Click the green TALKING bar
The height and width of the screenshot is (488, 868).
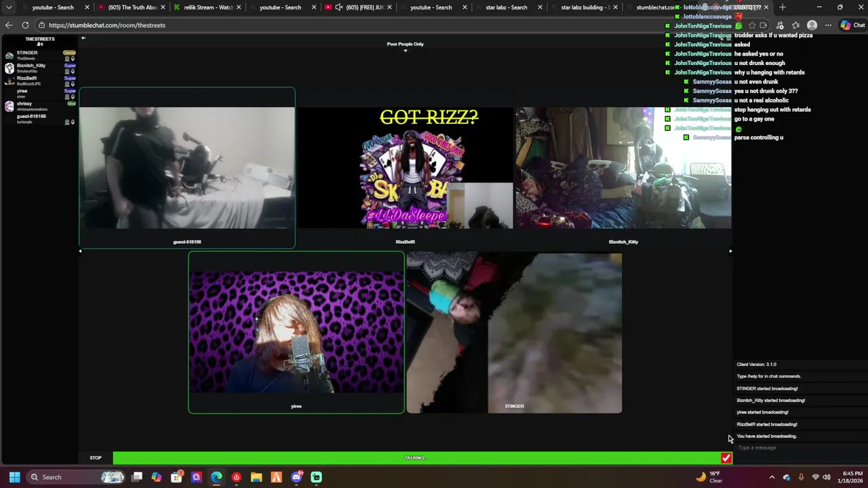(416, 458)
